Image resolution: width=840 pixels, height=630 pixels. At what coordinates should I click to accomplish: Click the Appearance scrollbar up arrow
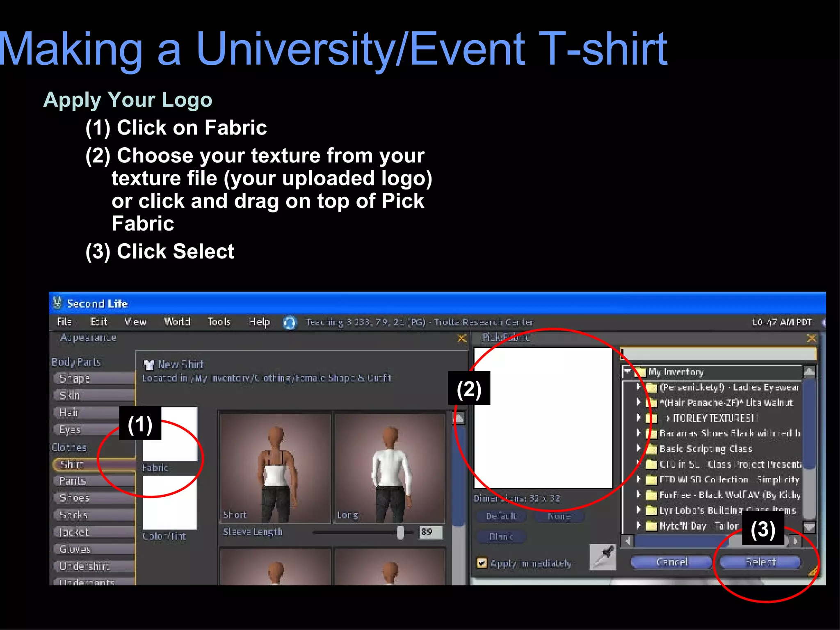pyautogui.click(x=459, y=418)
